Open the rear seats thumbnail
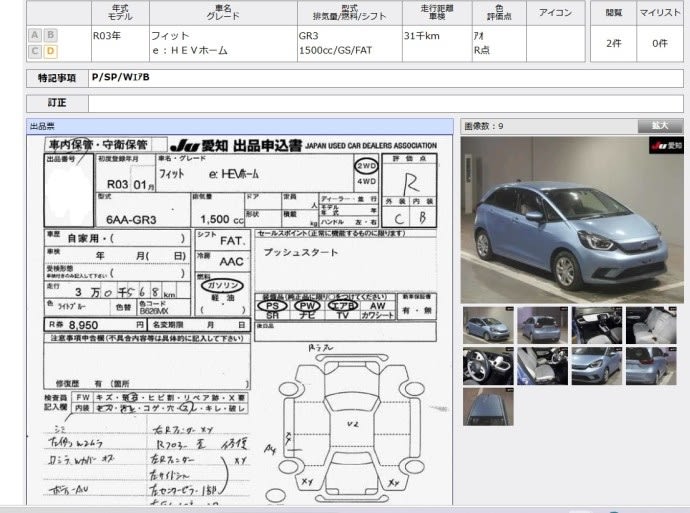690x513 pixels. pos(651,325)
